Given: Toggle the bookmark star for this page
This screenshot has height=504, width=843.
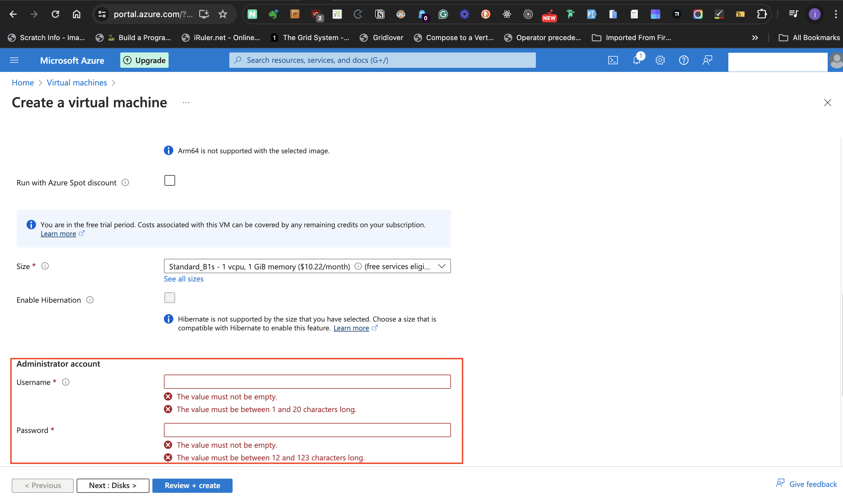Looking at the screenshot, I should [223, 14].
